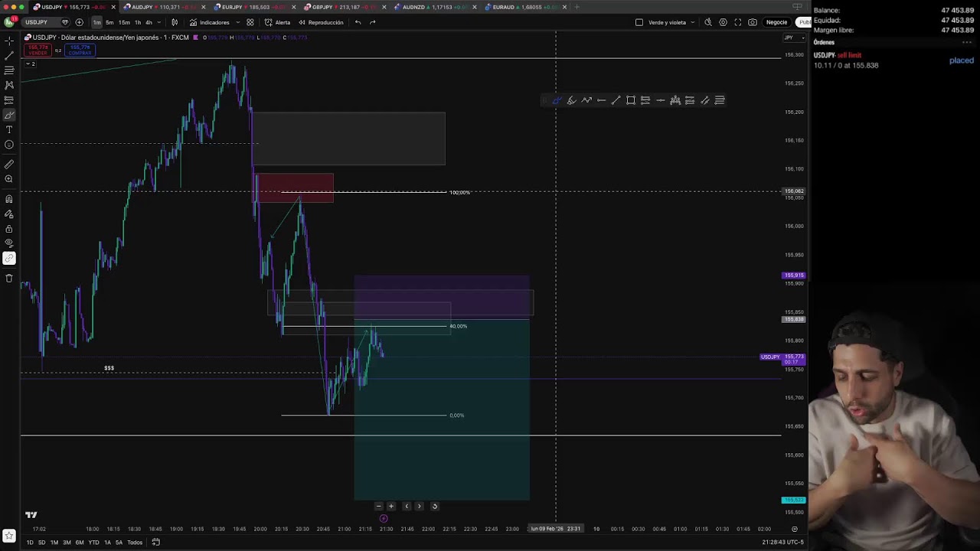Click the Indicadores button
980x551 pixels.
tap(209, 22)
